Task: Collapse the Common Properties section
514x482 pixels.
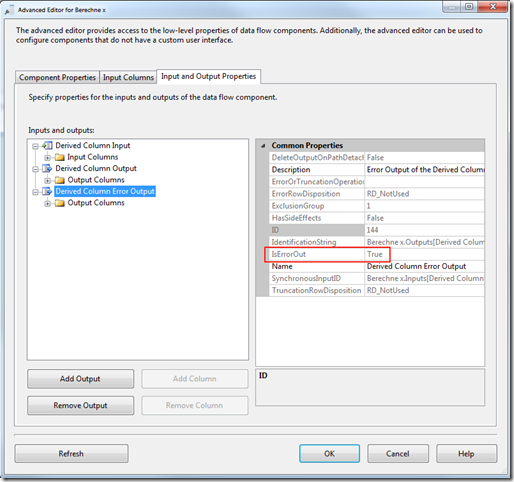Action: [x=263, y=146]
